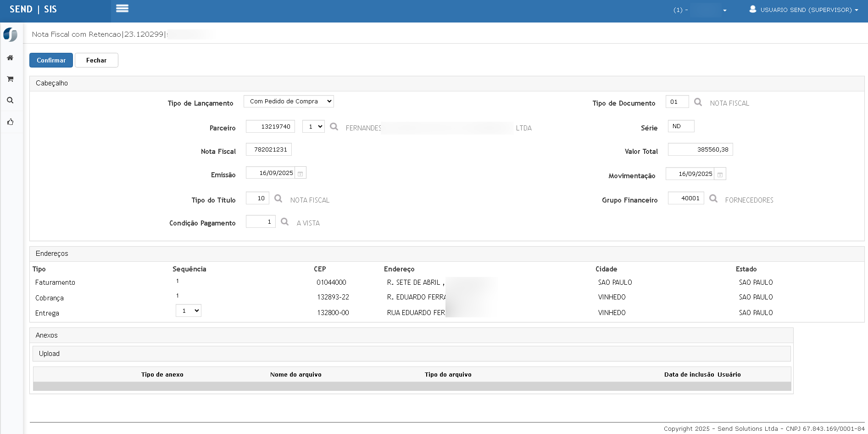Viewport: 868px width, 434px height.
Task: Click the hamburger menu icon in header
Action: (x=122, y=9)
